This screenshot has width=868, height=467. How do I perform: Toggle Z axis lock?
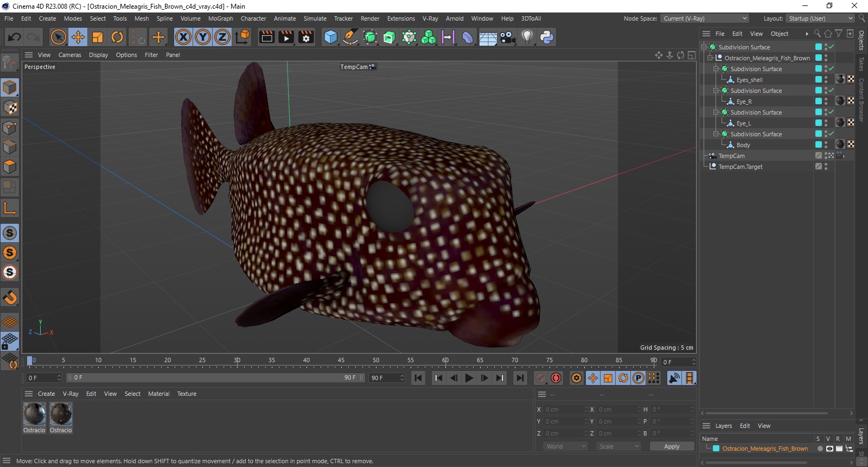[222, 37]
